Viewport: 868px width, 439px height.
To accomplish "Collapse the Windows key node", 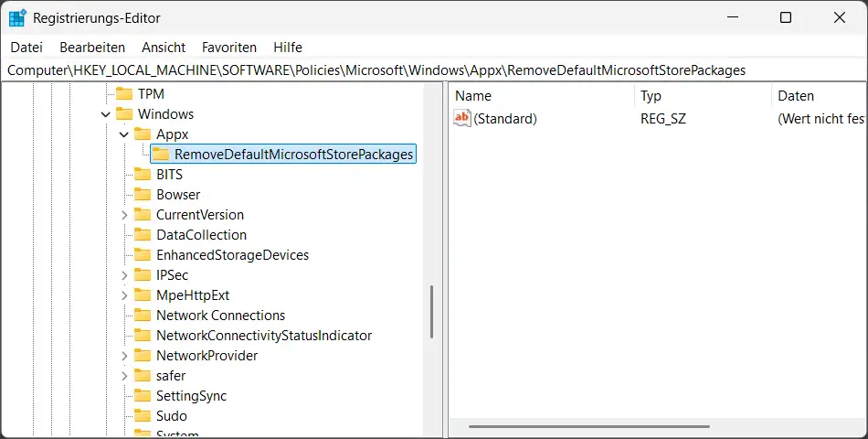I will (106, 114).
